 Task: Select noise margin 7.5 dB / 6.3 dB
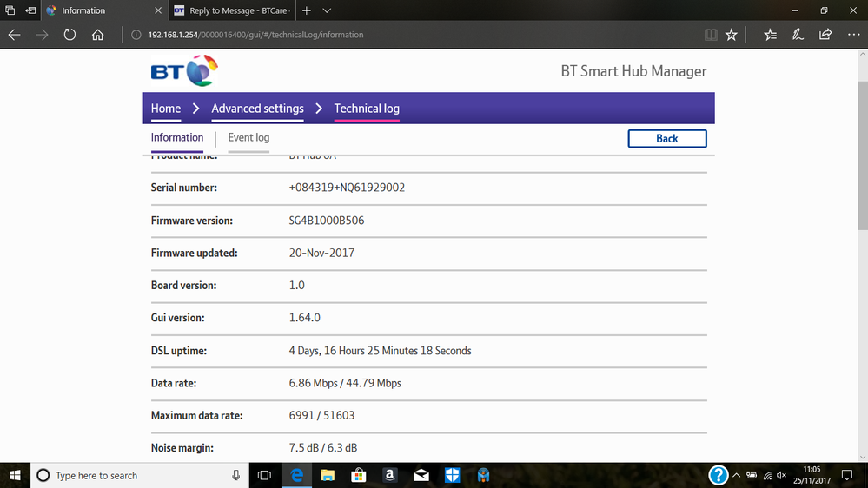(x=322, y=447)
